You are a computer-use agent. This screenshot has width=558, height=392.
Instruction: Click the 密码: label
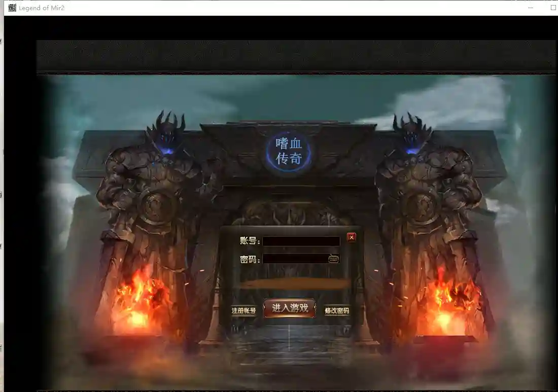[x=250, y=259]
